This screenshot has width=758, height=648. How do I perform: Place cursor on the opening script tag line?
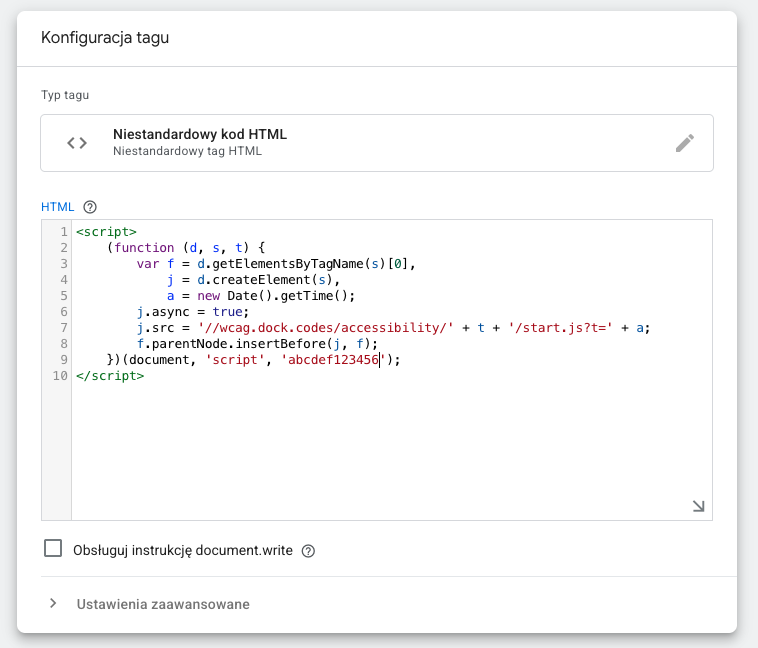click(x=106, y=232)
